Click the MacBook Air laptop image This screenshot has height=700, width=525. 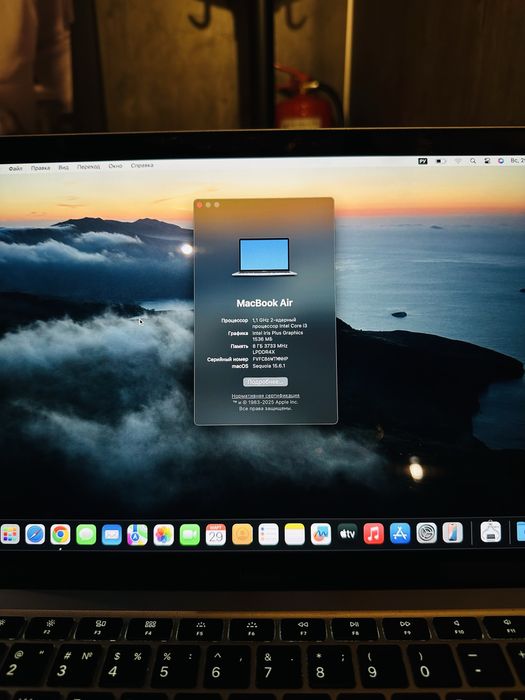(x=264, y=257)
